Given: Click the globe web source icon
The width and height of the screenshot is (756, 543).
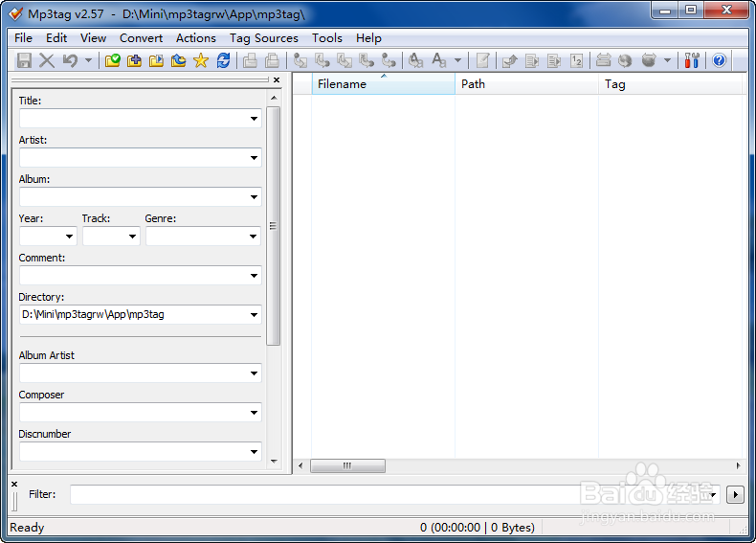Looking at the screenshot, I should point(625,61).
